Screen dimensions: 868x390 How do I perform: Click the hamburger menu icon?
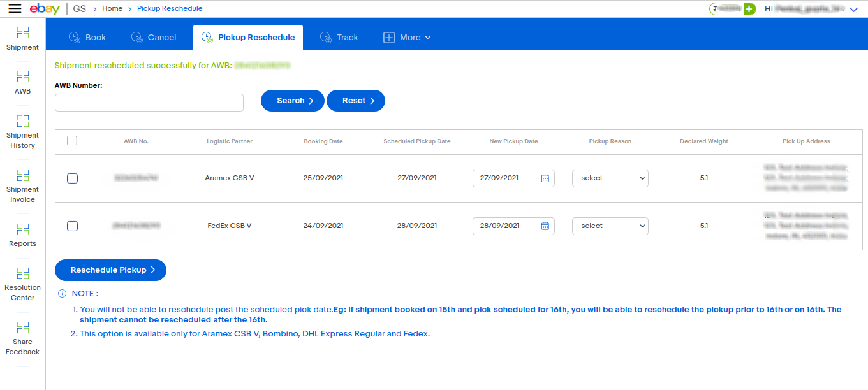tap(15, 9)
